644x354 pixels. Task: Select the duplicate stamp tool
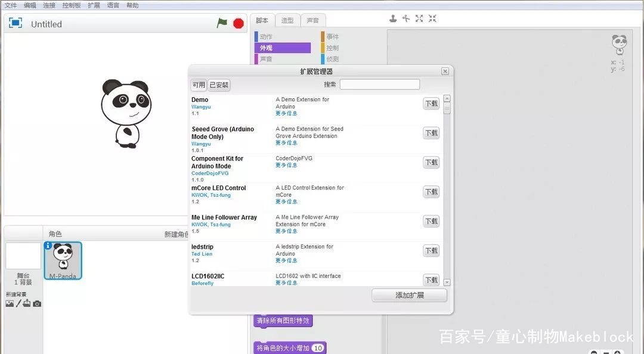[393, 18]
